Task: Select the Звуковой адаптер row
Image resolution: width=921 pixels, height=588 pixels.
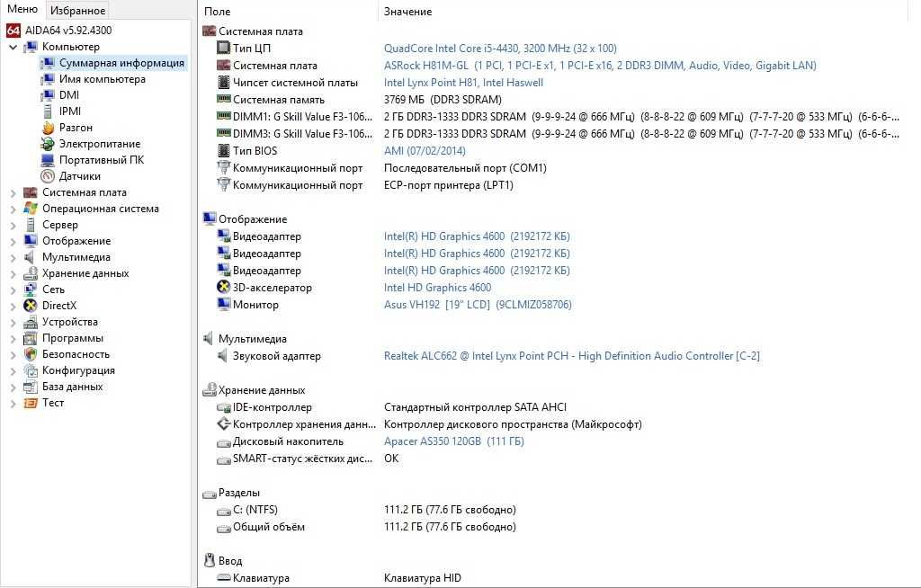Action: pos(488,356)
